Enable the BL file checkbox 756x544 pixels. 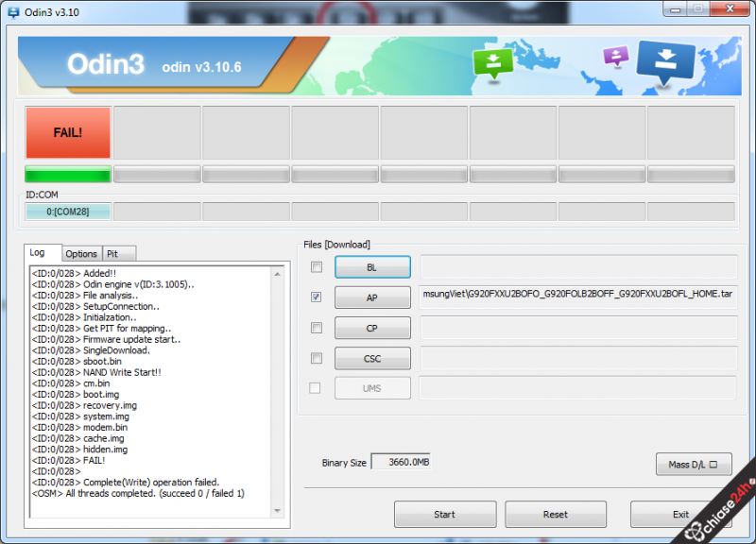point(316,267)
